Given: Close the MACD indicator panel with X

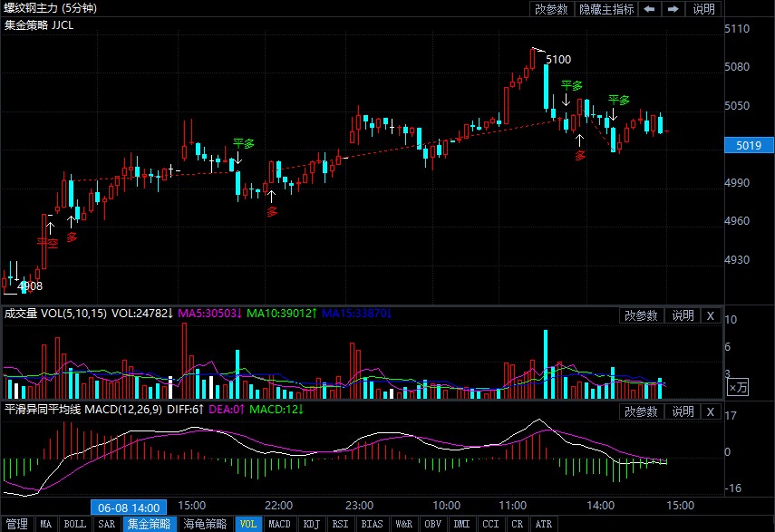Looking at the screenshot, I should tap(711, 411).
